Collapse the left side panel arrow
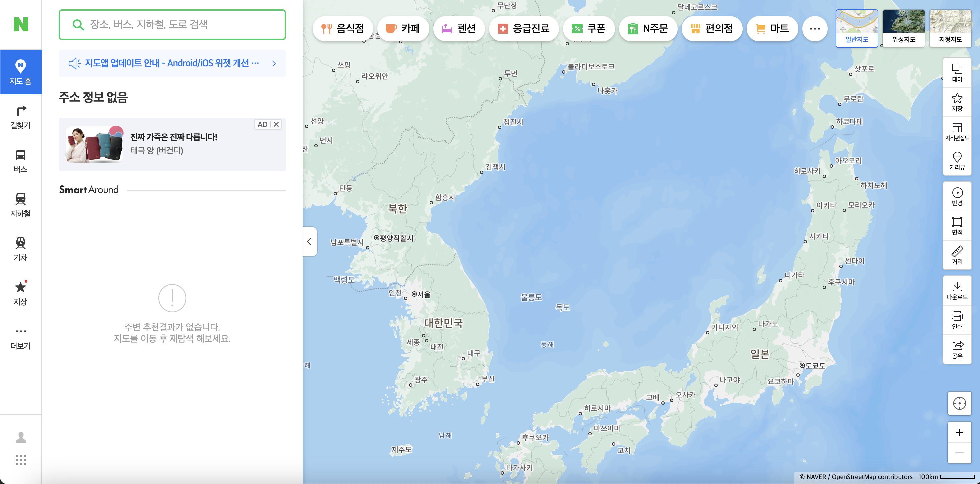This screenshot has width=980, height=484. click(310, 241)
